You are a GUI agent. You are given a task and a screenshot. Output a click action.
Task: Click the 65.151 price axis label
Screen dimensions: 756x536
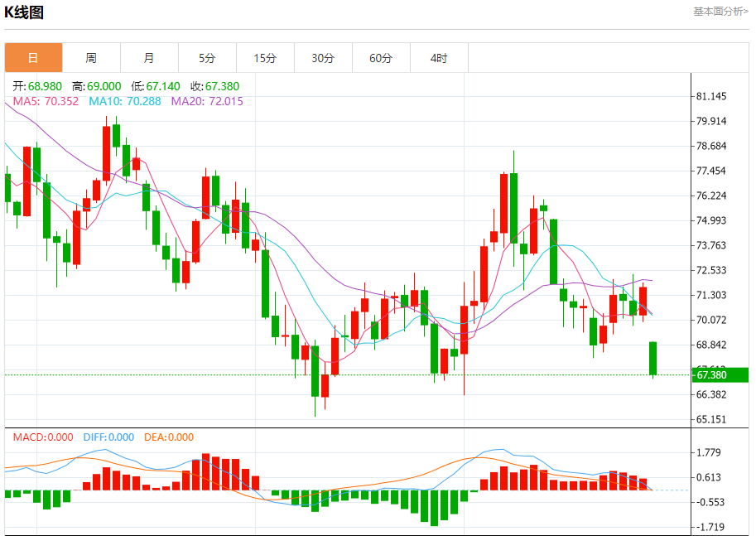pyautogui.click(x=711, y=419)
